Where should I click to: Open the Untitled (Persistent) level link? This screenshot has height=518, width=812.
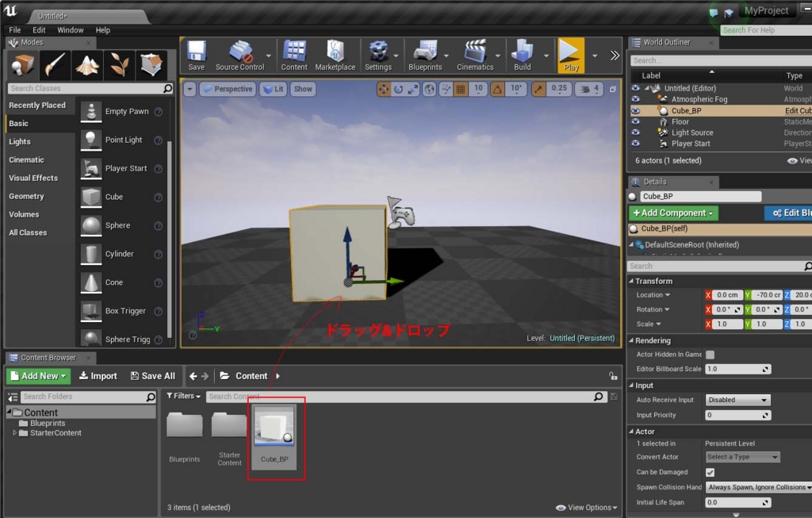[x=582, y=338]
